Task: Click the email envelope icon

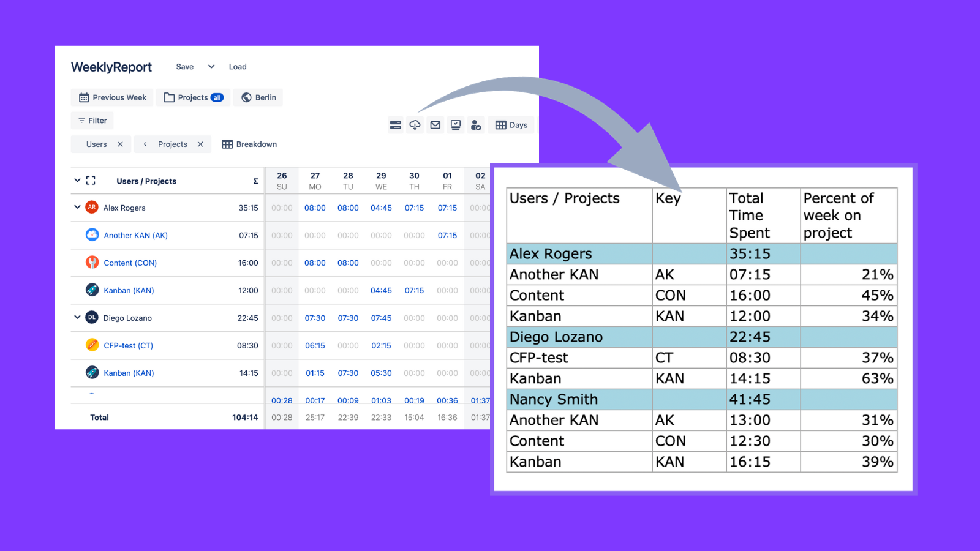Action: (x=435, y=125)
